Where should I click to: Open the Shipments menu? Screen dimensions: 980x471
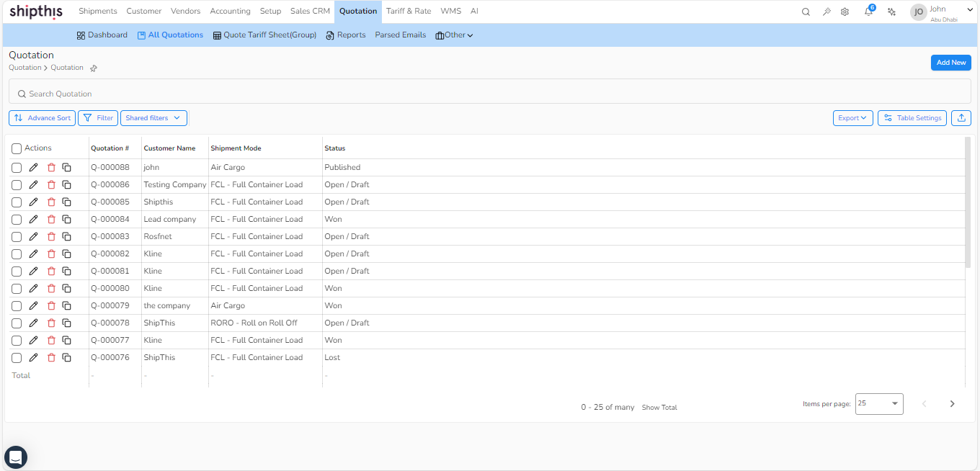(x=97, y=11)
